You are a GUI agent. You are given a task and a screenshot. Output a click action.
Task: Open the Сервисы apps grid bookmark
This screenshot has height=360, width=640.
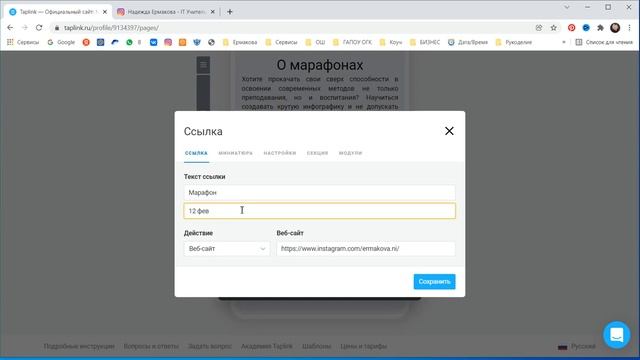(x=23, y=42)
